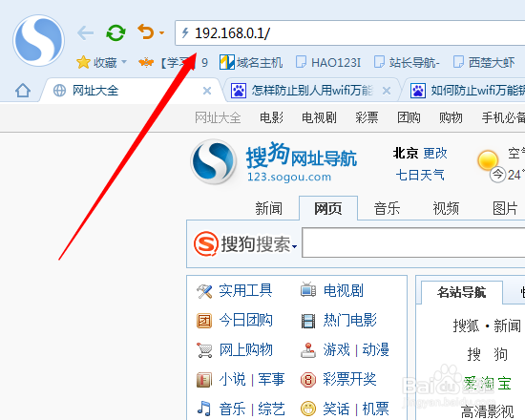The width and height of the screenshot is (525, 420).
Task: Click the lottery ball icon
Action: tap(308, 380)
